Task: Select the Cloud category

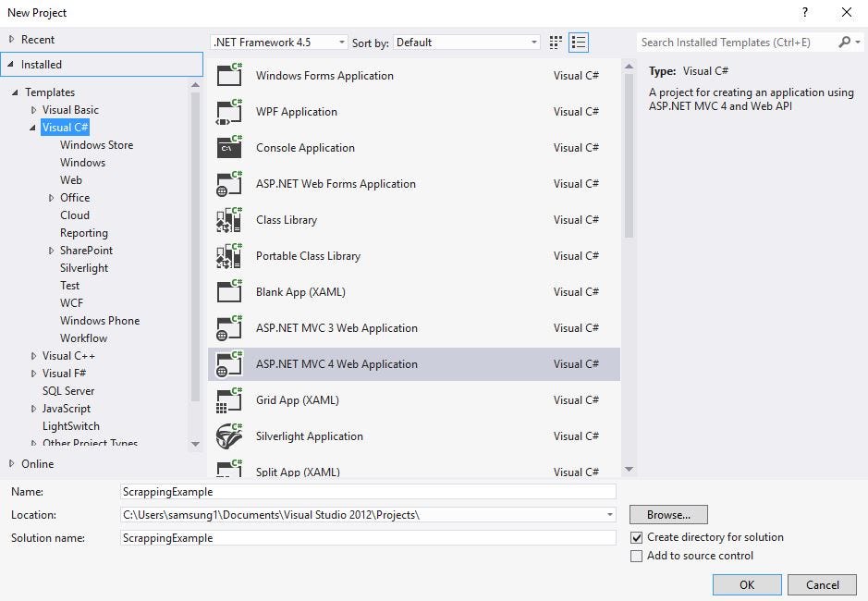Action: (x=75, y=215)
